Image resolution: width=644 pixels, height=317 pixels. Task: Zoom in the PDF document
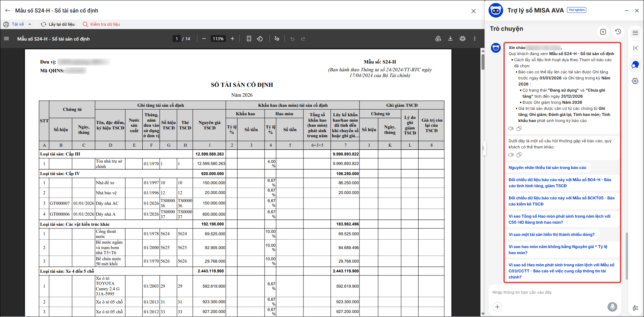coord(232,39)
